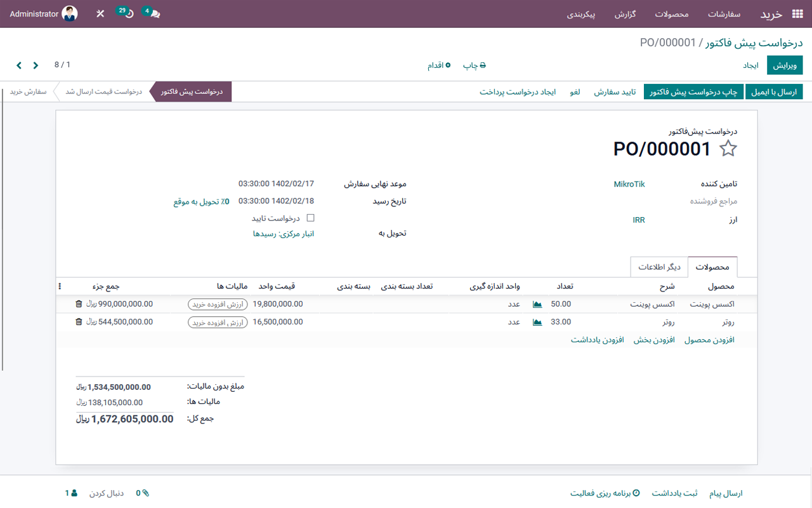Open forecast graph icon on اکسس پوینت row
Image resolution: width=812 pixels, height=508 pixels.
[537, 304]
